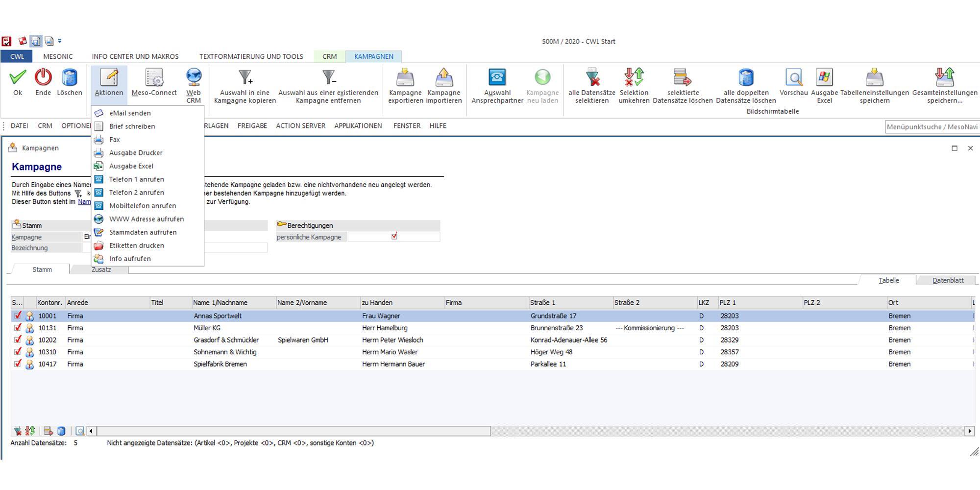
Task: Select Info aufrufen menu entry
Action: coord(147,259)
